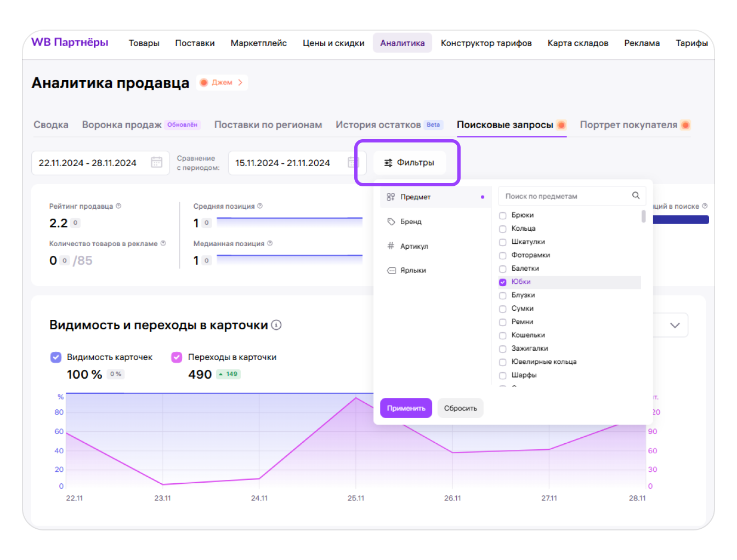Click the filter sliders icon
Screen dimensions: 737x560
click(388, 163)
